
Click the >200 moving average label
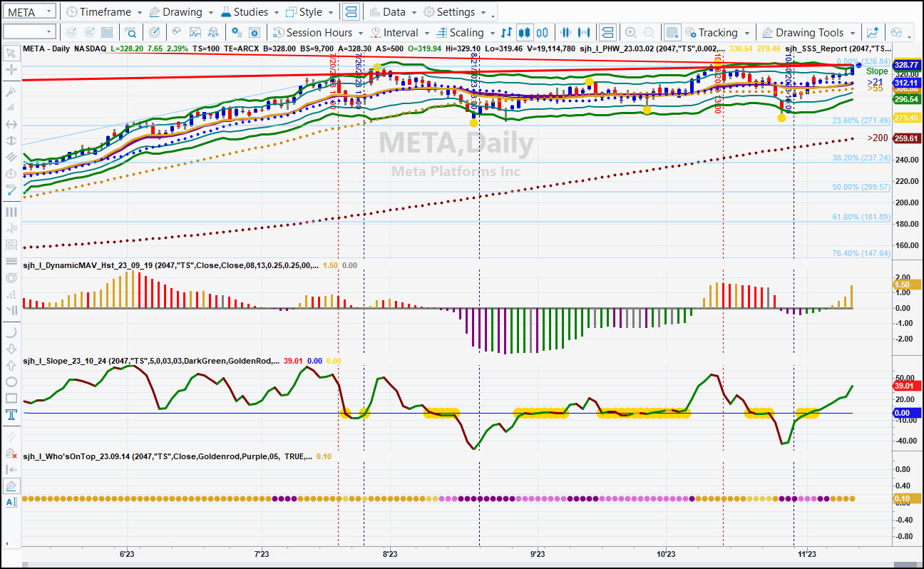(x=878, y=138)
